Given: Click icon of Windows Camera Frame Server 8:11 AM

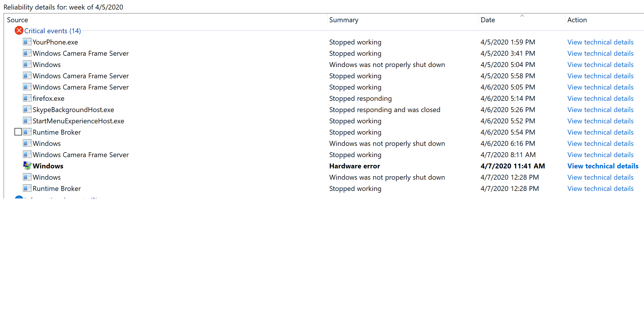Looking at the screenshot, I should click(x=27, y=155).
